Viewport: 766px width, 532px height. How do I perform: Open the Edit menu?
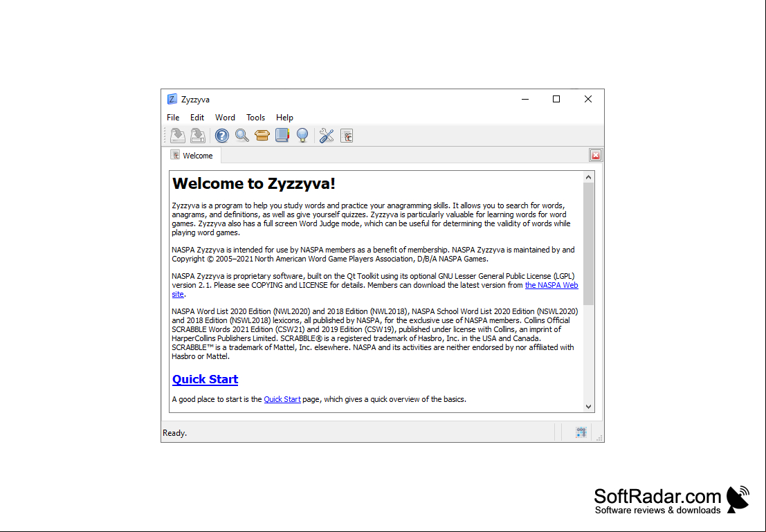tap(197, 117)
